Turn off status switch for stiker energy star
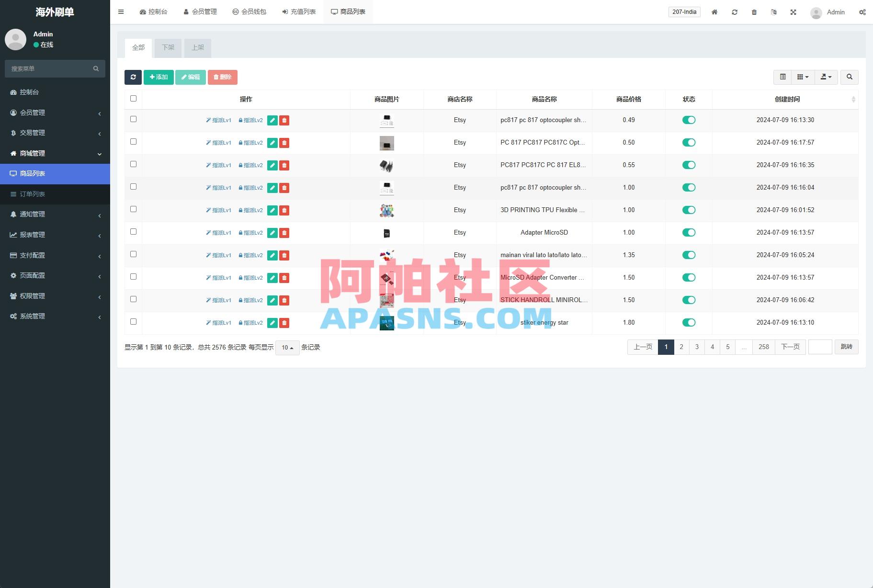Viewport: 873px width, 588px height. point(689,322)
